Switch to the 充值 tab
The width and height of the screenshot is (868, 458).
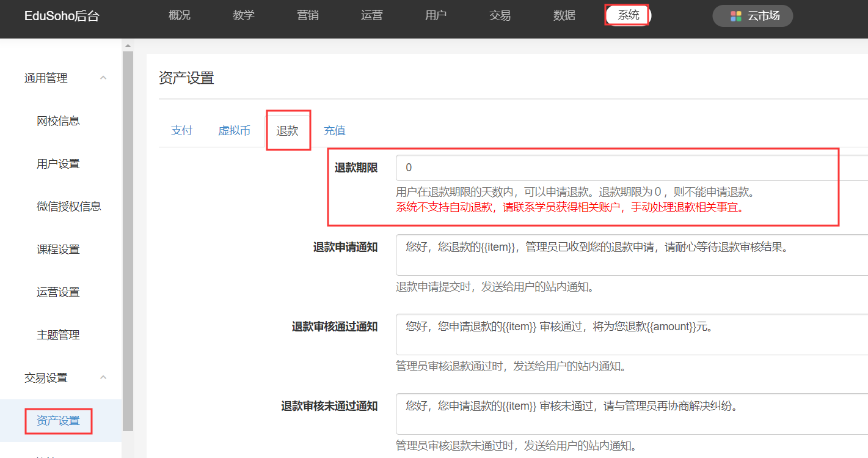tap(335, 130)
